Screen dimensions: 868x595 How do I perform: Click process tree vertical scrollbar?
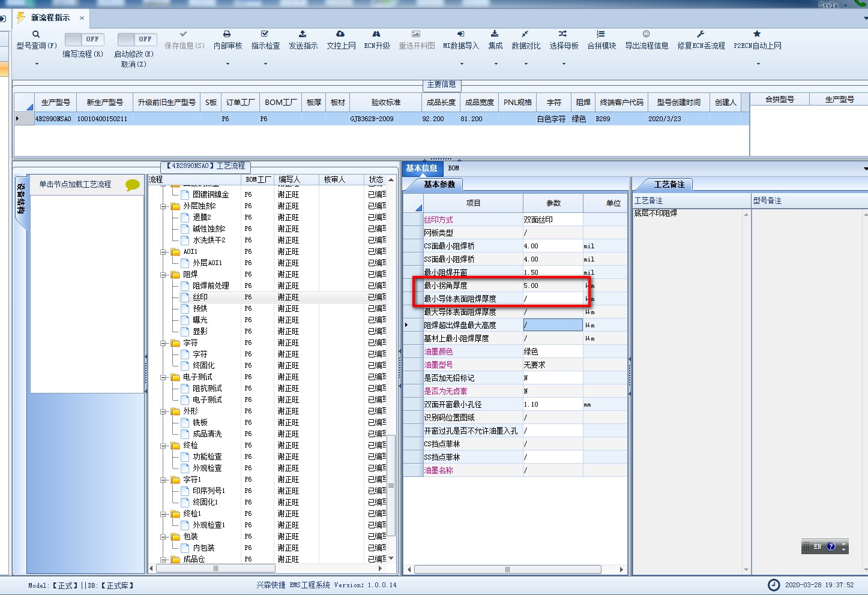(x=391, y=486)
